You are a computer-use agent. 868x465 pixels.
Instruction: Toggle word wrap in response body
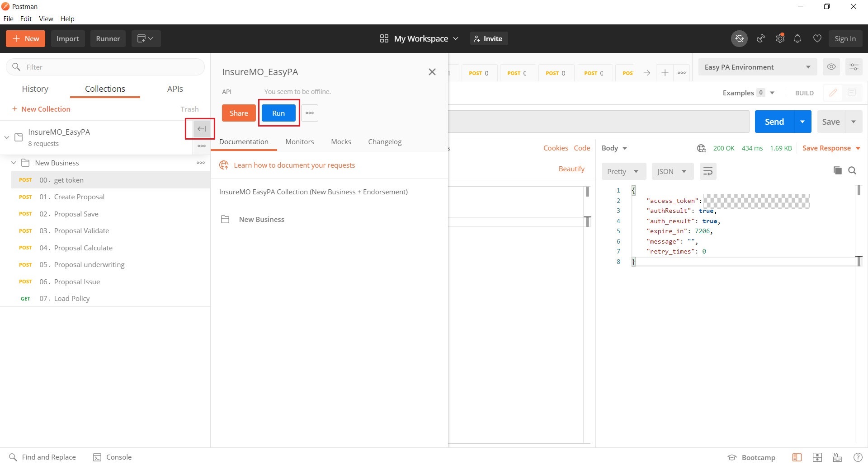[x=708, y=171]
